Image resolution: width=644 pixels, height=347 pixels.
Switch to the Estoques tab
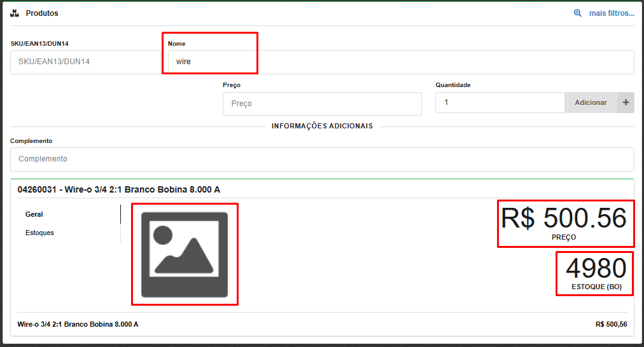[39, 233]
